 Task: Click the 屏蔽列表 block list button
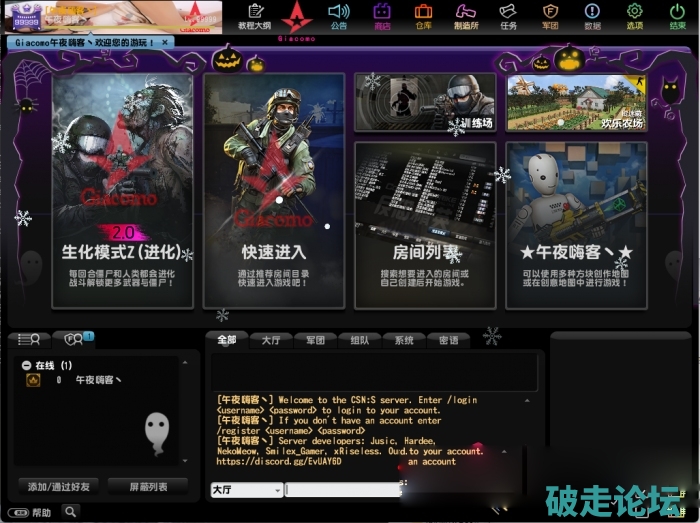point(148,487)
